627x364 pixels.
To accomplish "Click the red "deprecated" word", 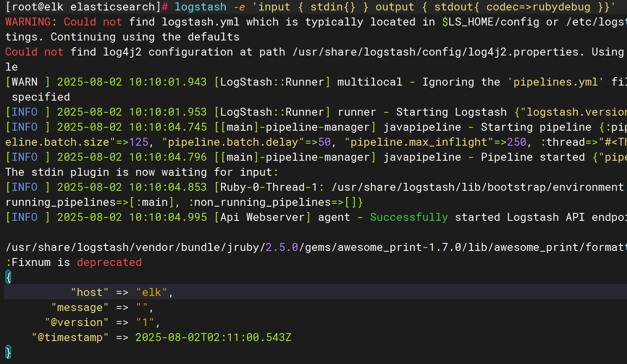I will point(110,263).
